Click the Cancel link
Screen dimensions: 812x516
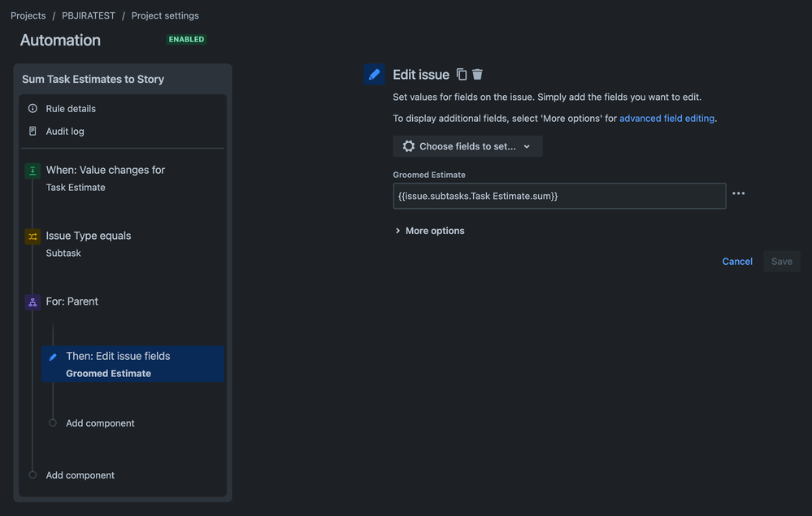(737, 262)
